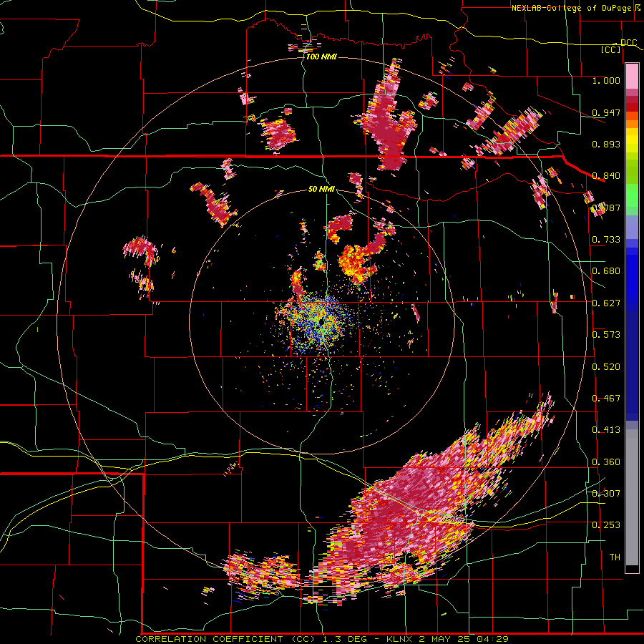
Task: Click the KLNX radar site identifier
Action: (399, 639)
